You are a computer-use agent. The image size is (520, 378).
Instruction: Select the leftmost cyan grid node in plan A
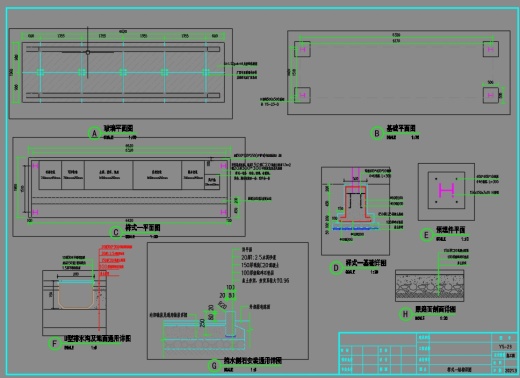pyautogui.click(x=40, y=73)
